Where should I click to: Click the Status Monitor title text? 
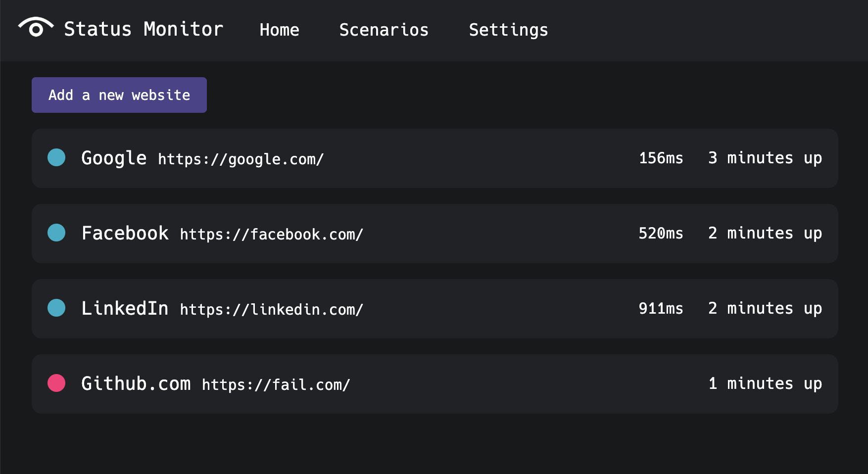click(x=144, y=29)
